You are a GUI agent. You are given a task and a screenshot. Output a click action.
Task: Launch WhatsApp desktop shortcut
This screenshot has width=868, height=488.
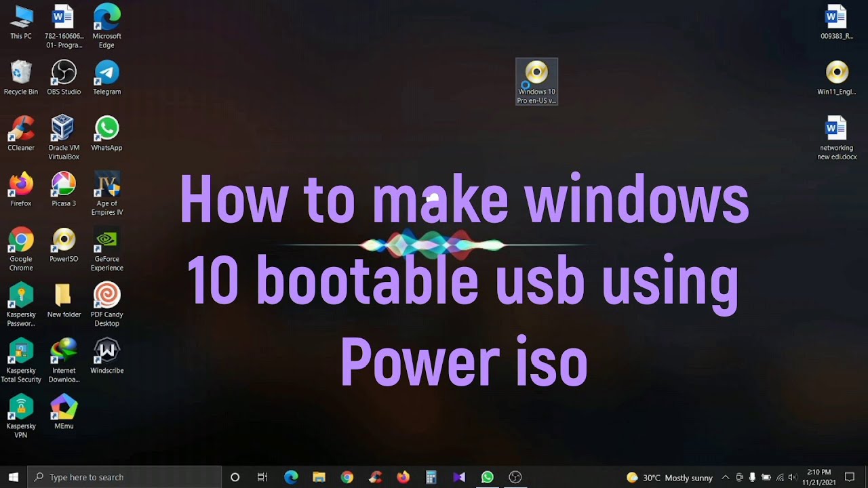(106, 134)
